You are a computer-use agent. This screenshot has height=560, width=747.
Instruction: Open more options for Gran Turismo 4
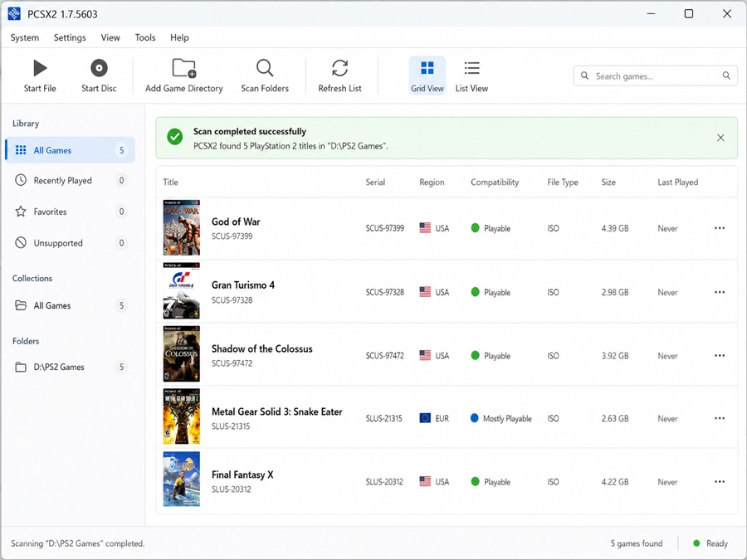click(x=720, y=292)
